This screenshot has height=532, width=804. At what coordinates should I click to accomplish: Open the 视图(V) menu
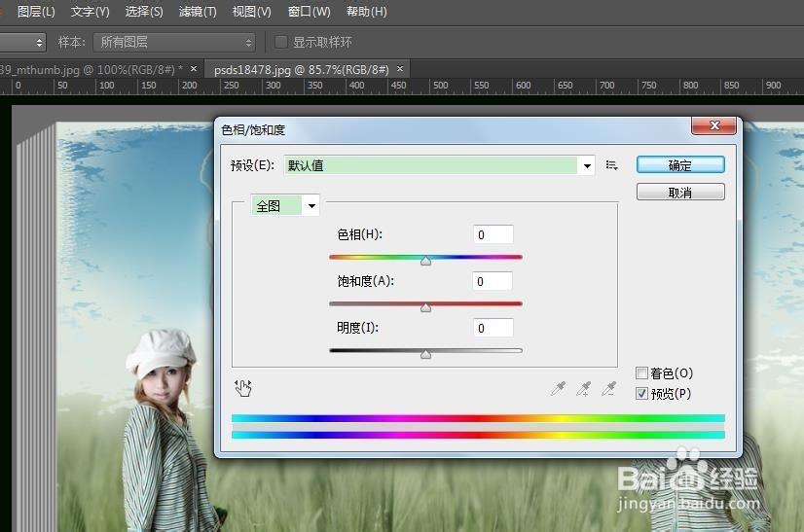[x=251, y=12]
